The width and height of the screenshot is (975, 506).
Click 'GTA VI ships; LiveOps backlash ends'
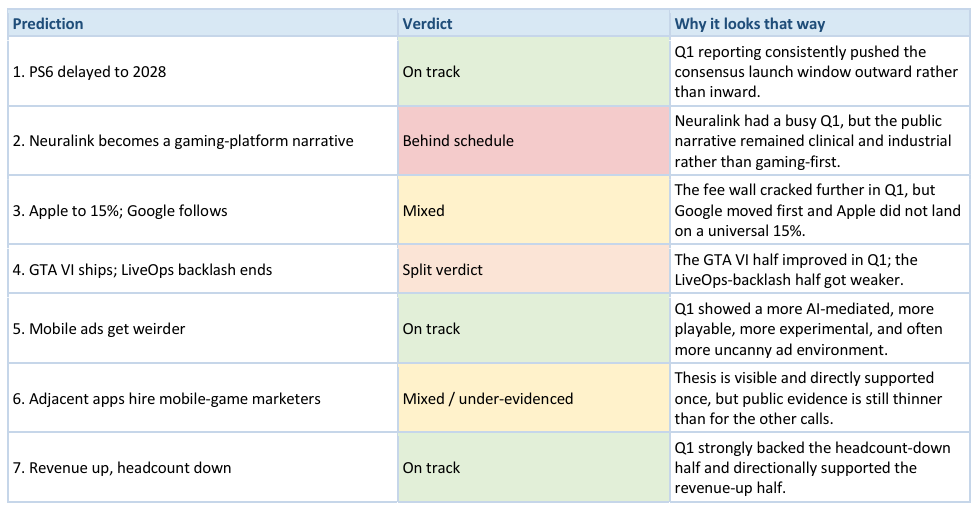coord(203,269)
